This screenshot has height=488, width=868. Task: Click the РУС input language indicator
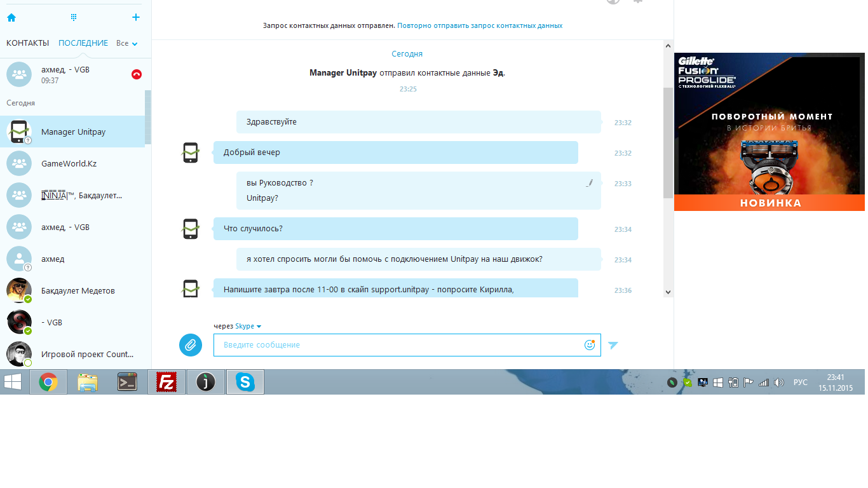pyautogui.click(x=801, y=383)
